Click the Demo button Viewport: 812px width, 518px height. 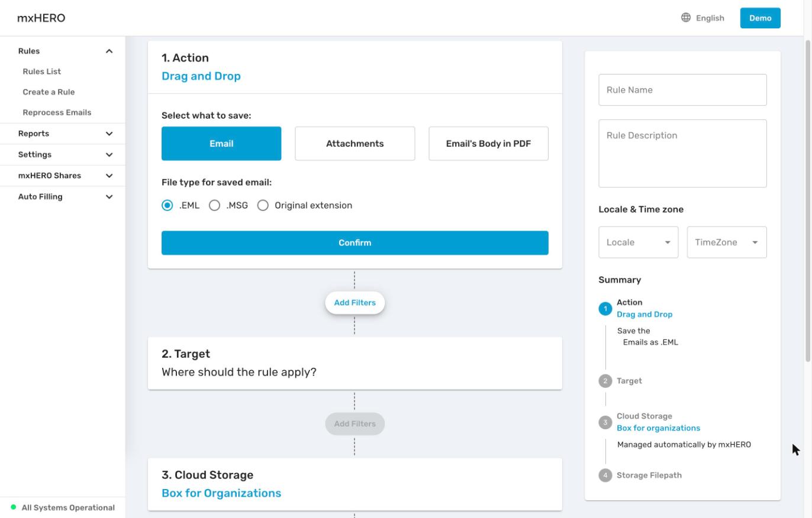point(761,18)
